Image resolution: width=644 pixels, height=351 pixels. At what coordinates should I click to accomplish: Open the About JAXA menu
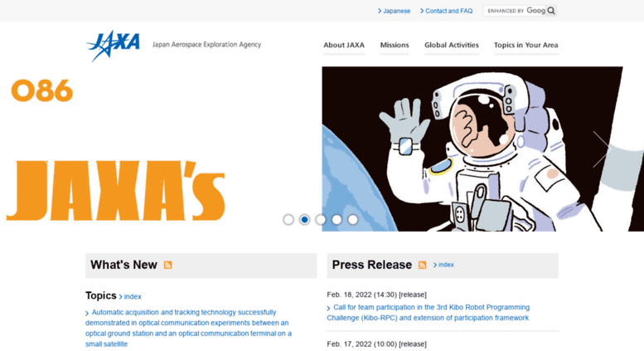pos(344,45)
